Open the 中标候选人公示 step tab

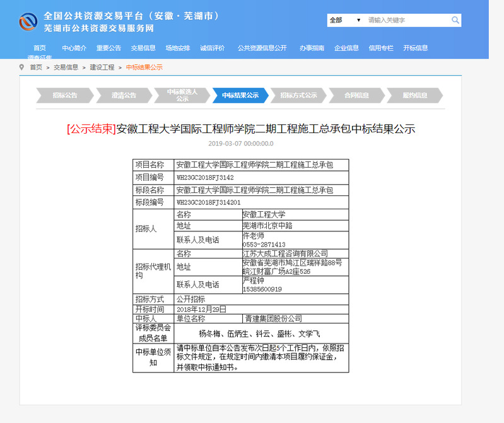(182, 95)
